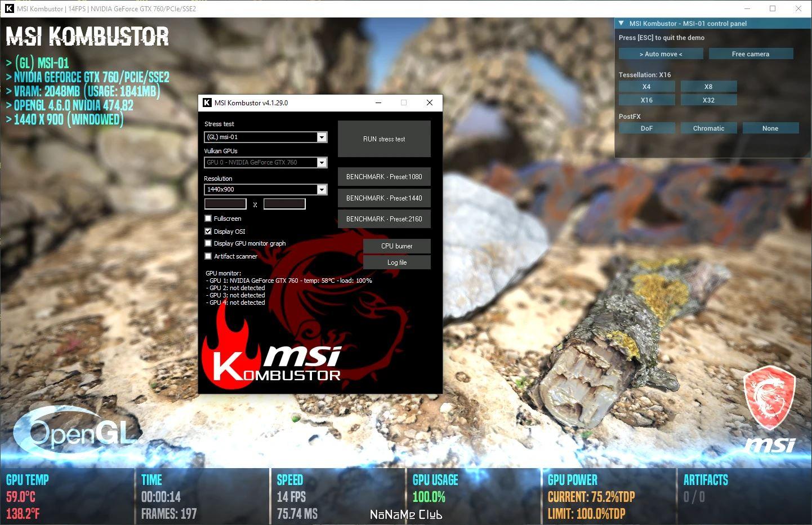The height and width of the screenshot is (525, 812).
Task: Select X32 tessellation level
Action: [x=708, y=100]
